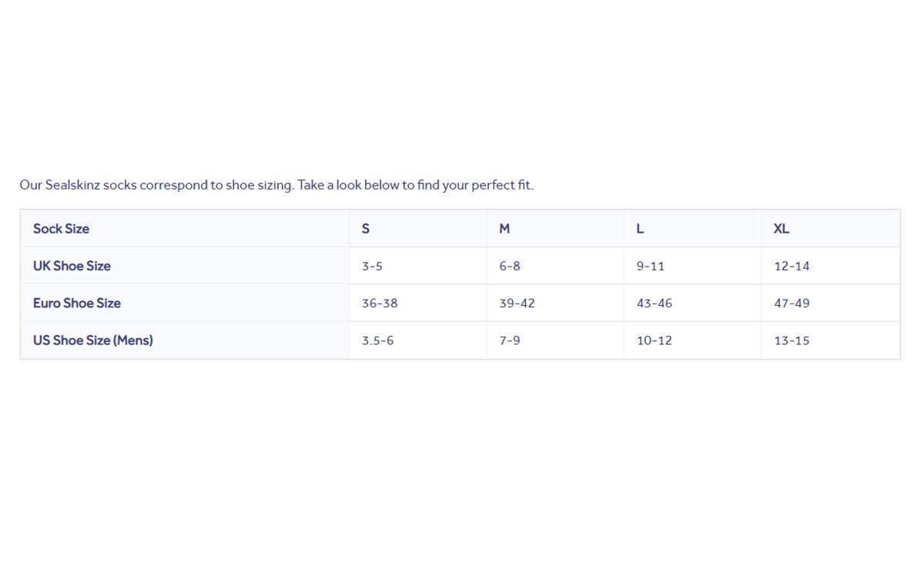The width and height of the screenshot is (924, 570).
Task: Click the UK Shoe Size row label
Action: click(x=72, y=266)
